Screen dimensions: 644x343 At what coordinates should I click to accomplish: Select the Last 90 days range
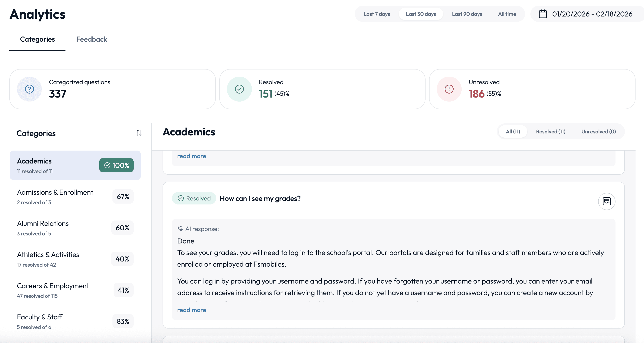467,14
